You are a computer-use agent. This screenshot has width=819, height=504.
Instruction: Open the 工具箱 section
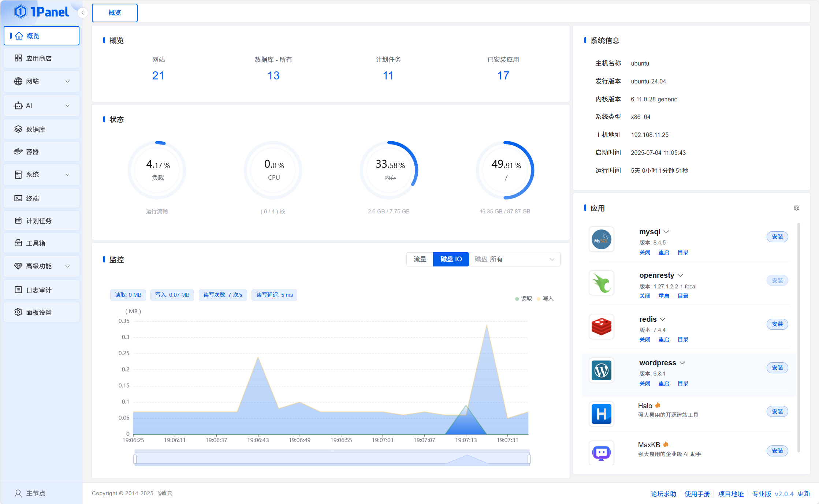(x=41, y=243)
